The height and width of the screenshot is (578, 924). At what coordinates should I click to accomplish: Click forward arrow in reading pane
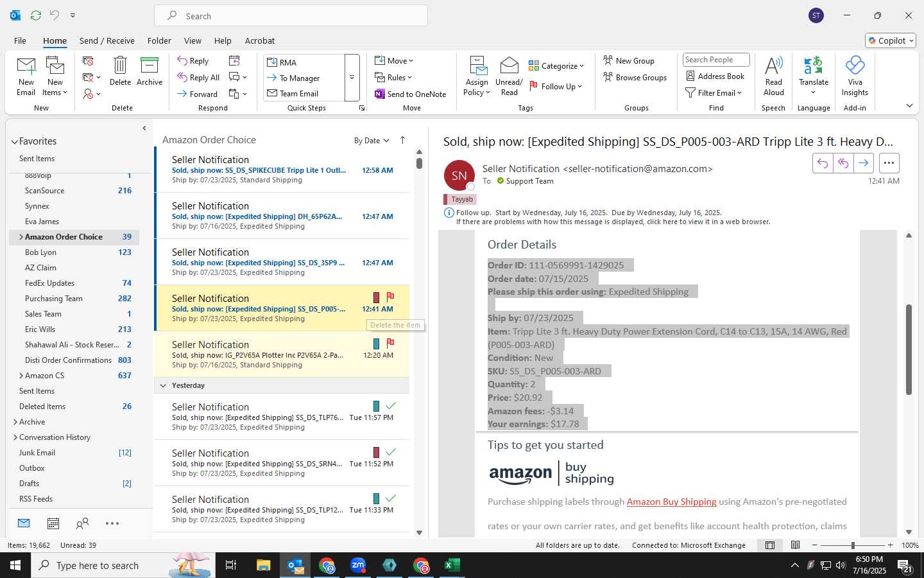coord(864,163)
